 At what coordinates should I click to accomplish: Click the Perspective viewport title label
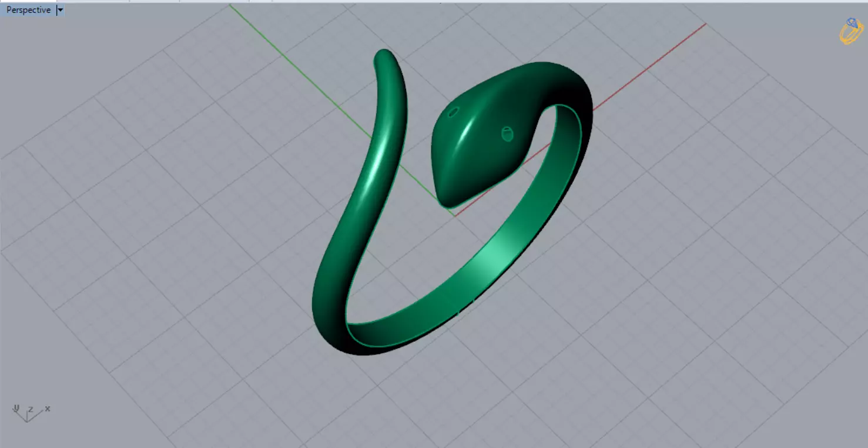[28, 10]
